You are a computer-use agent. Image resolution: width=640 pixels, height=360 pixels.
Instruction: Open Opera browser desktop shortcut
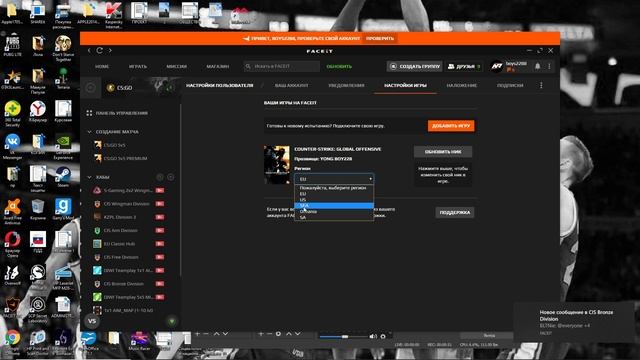(12, 244)
